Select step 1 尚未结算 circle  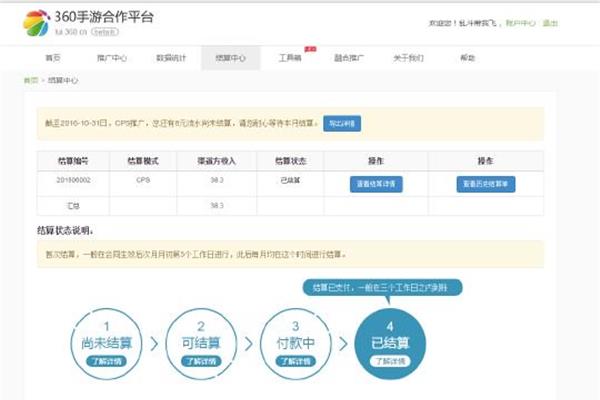[106, 344]
